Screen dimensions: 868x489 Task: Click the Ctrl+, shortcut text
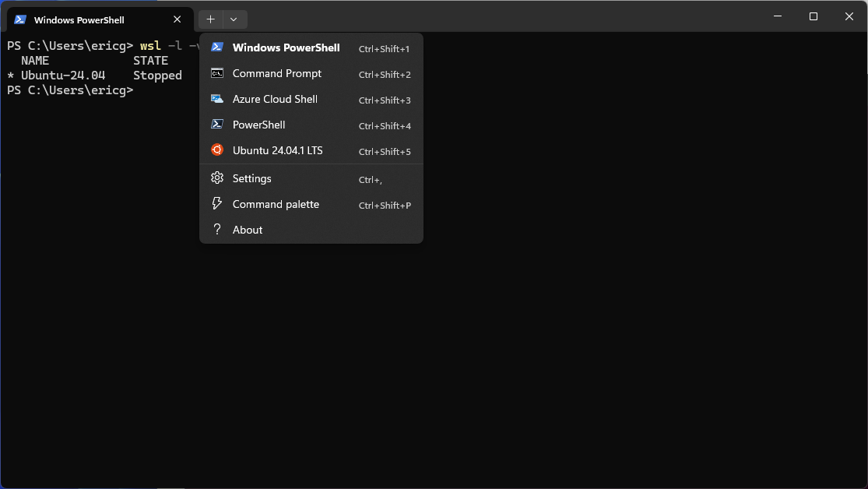coord(371,179)
